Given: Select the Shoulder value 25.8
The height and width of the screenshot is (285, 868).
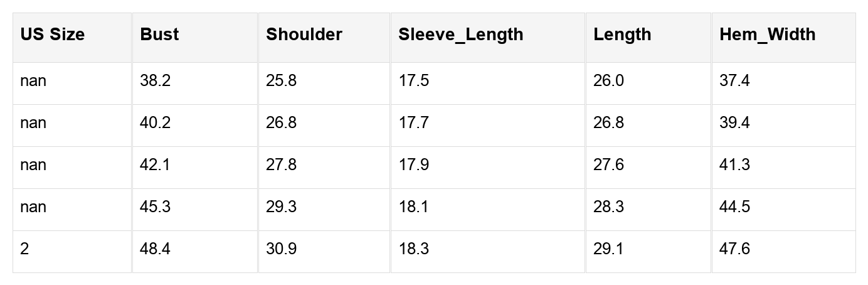Looking at the screenshot, I should point(281,81).
